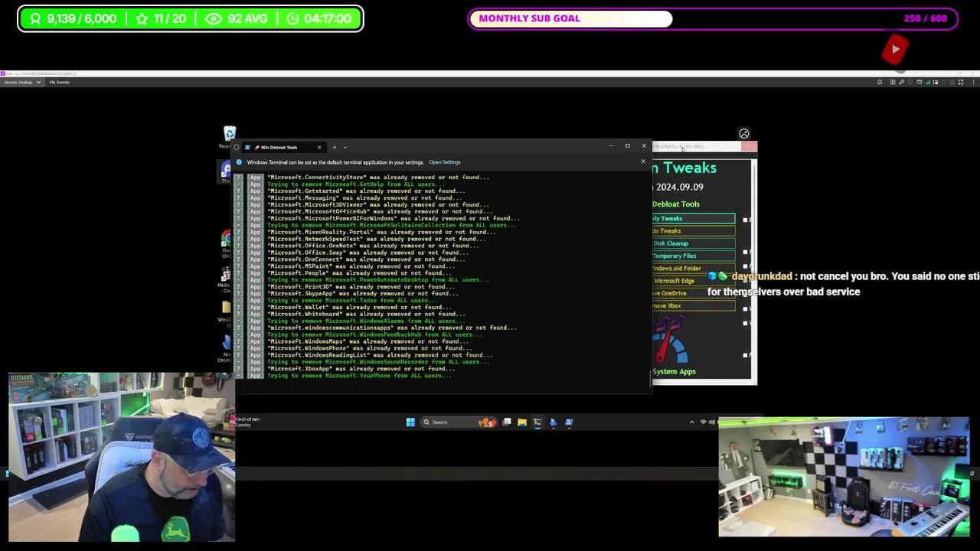
Task: Enable the checkbox next to Remove Xbox
Action: [745, 308]
